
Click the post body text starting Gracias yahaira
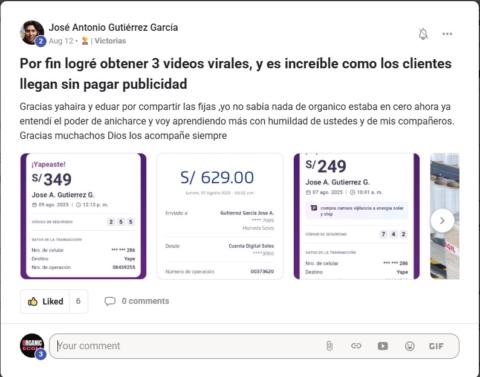point(237,121)
